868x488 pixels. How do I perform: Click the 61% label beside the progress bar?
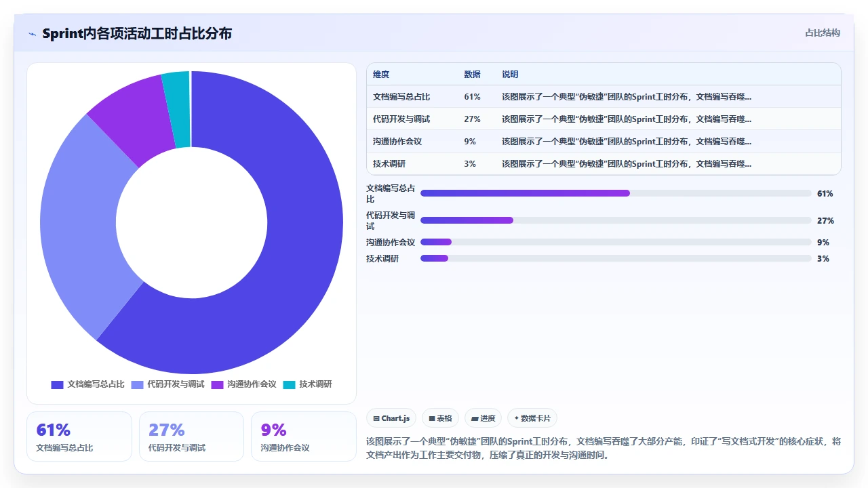click(x=825, y=194)
